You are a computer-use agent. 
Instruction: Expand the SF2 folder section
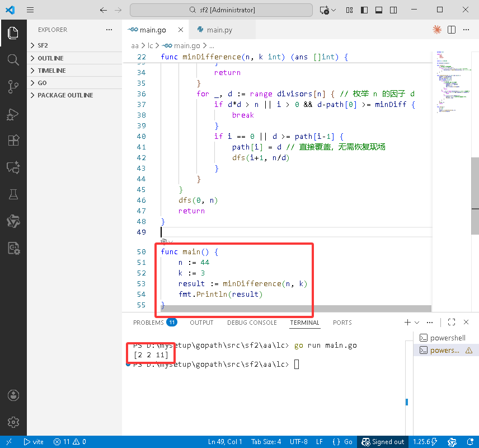pyautogui.click(x=74, y=45)
